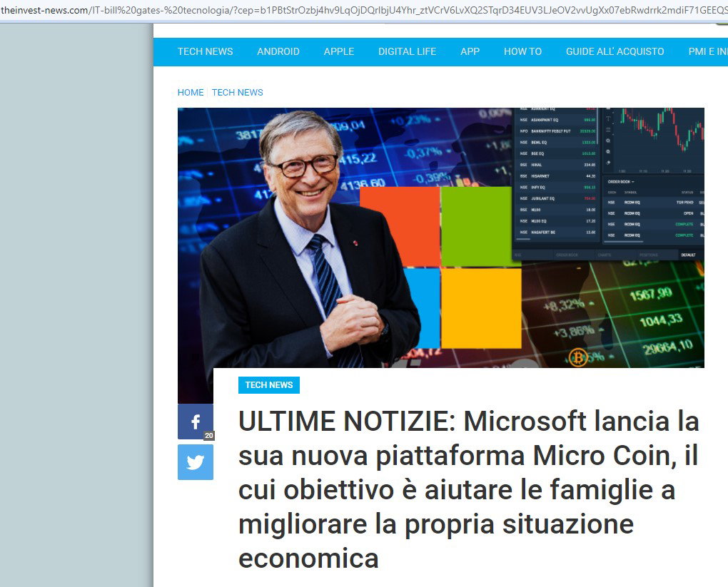Share the article via Twitter bird icon
This screenshot has height=587, width=728.
(x=196, y=462)
